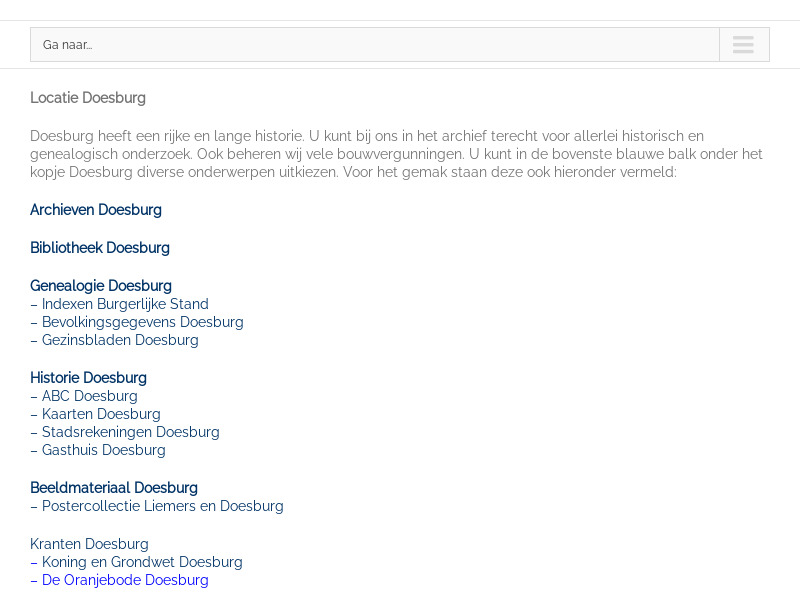Open Beeldmateriaal Doesburg
Screen dimensions: 800x600
click(x=114, y=488)
